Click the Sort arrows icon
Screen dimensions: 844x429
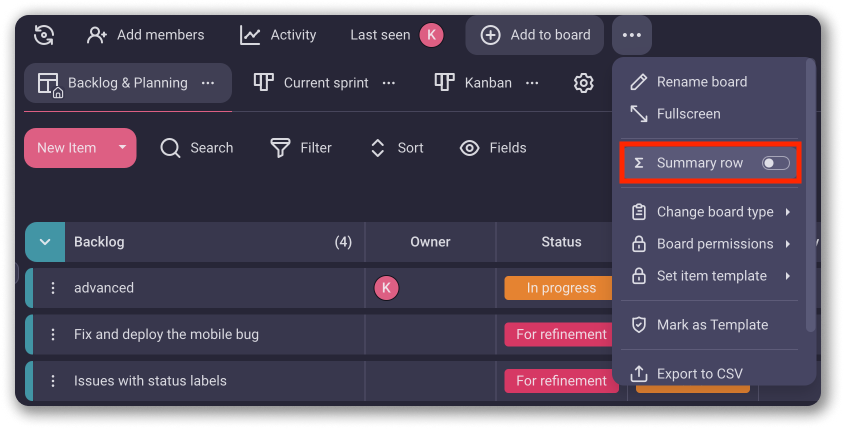tap(377, 148)
